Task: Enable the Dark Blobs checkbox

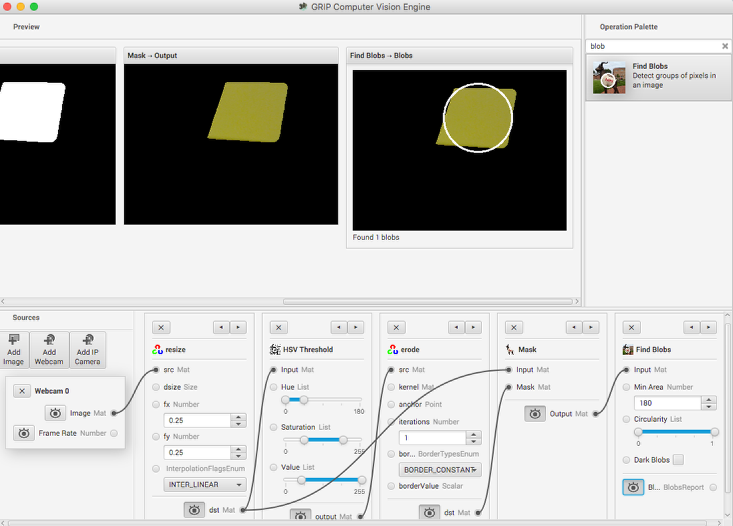Action: pyautogui.click(x=678, y=460)
